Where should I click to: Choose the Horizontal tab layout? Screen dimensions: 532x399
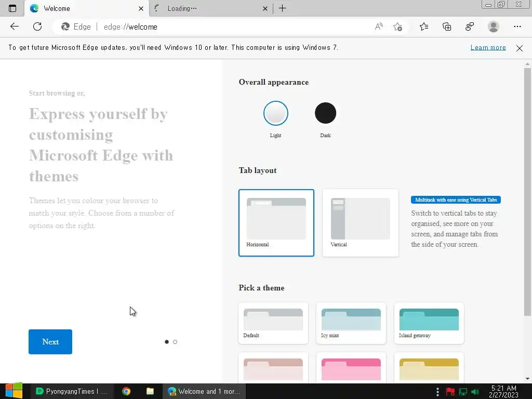[276, 222]
